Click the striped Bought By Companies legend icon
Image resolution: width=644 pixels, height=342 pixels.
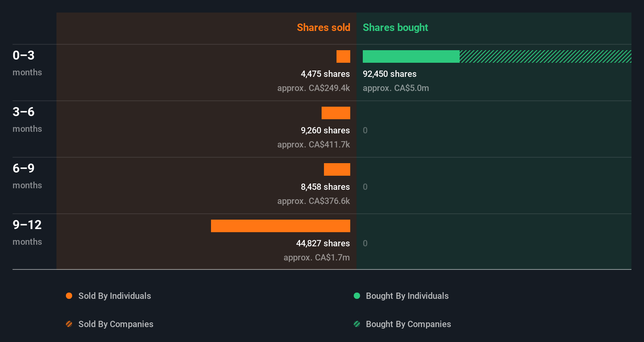357,324
